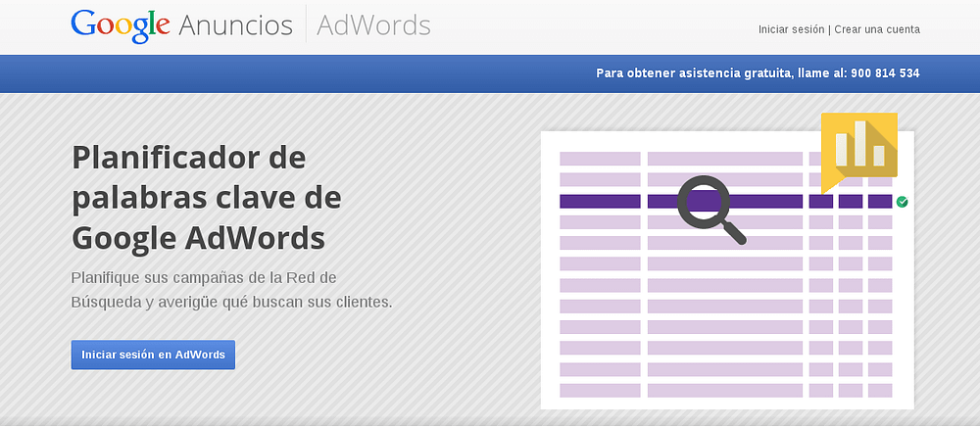Screen dimensions: 980x427
Task: Click the yellow bar chart speech bubble
Action: point(858,153)
